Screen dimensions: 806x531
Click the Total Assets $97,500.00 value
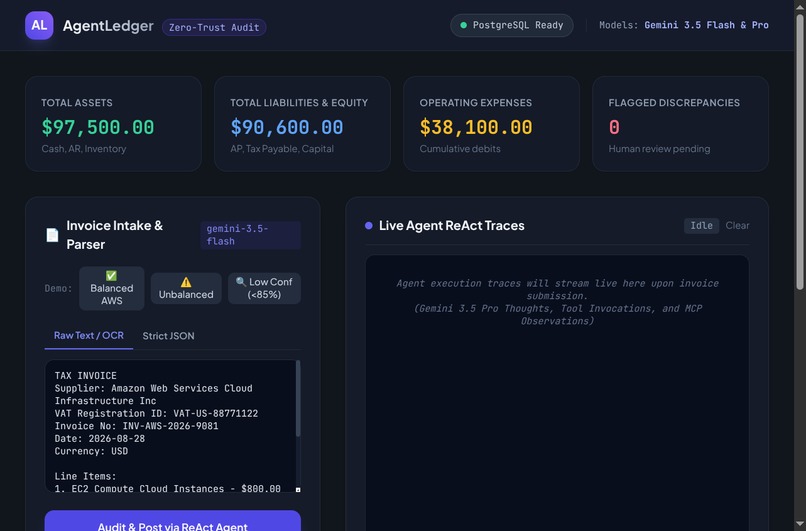click(98, 127)
